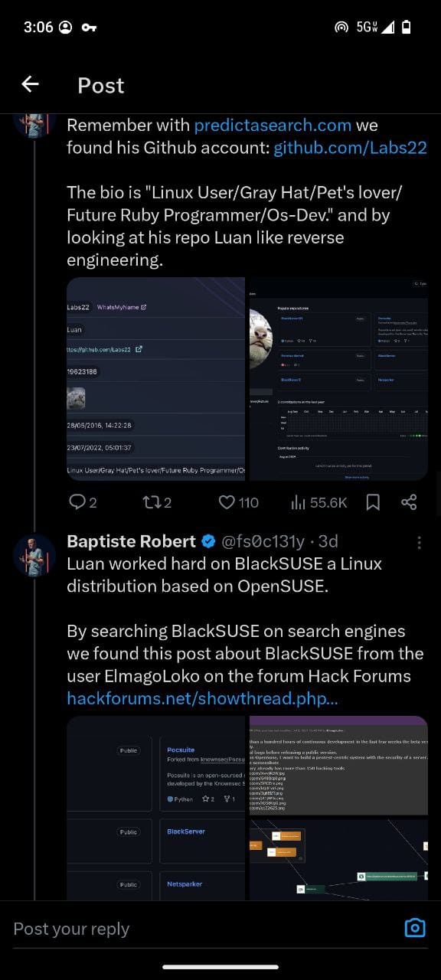Like the post with 110 likes
The image size is (441, 980).
(239, 502)
